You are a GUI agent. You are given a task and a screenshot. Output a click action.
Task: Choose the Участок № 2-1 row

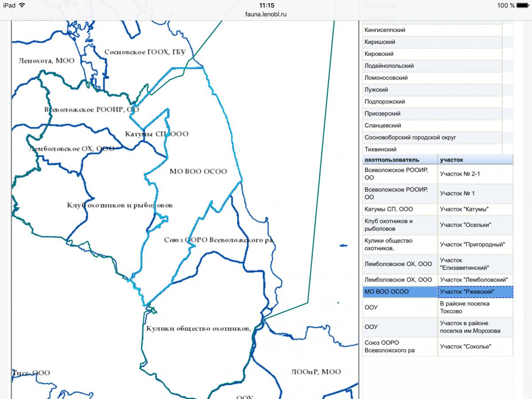click(x=460, y=174)
